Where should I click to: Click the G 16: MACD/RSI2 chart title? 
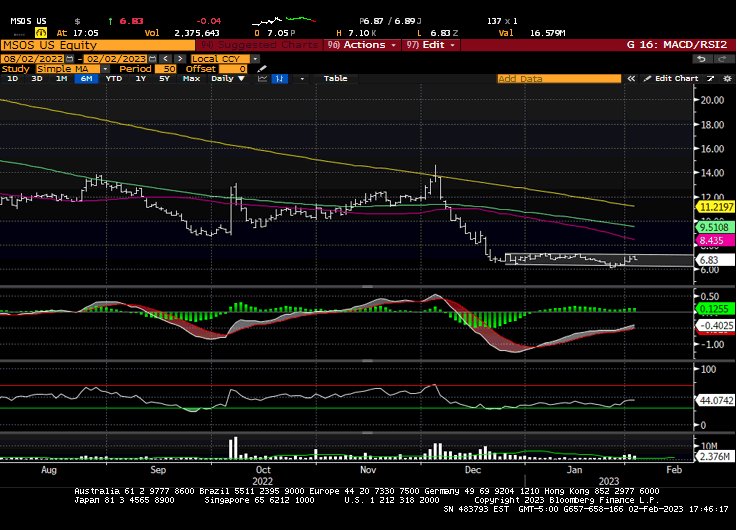coord(676,45)
